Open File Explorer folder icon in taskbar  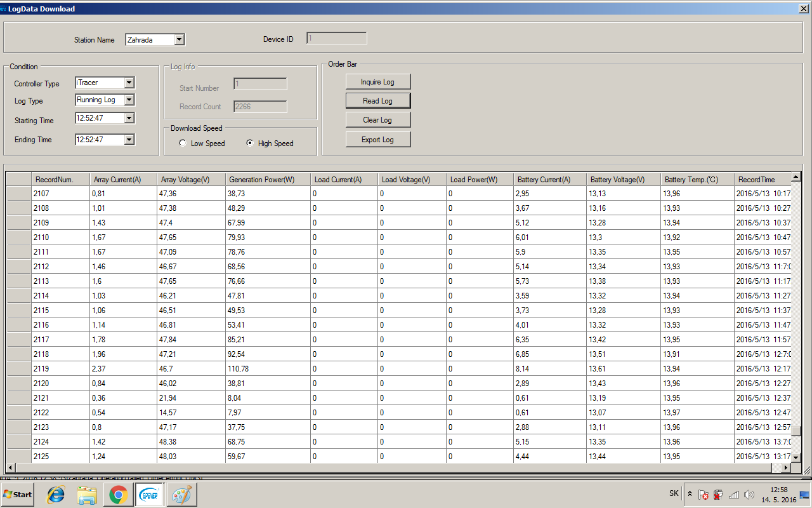click(87, 494)
